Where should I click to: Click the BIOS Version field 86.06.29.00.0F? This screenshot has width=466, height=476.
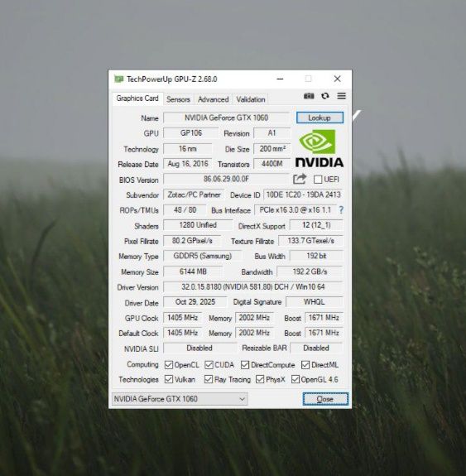coord(226,179)
